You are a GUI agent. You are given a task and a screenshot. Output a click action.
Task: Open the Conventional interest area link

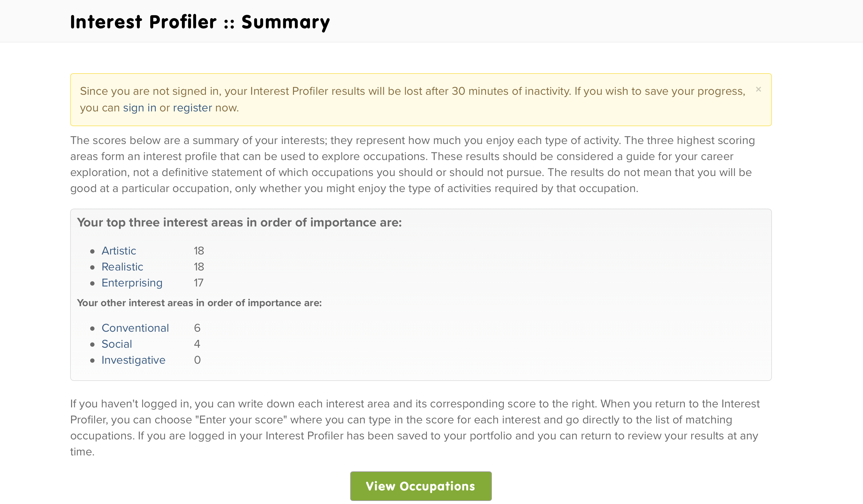(x=135, y=328)
